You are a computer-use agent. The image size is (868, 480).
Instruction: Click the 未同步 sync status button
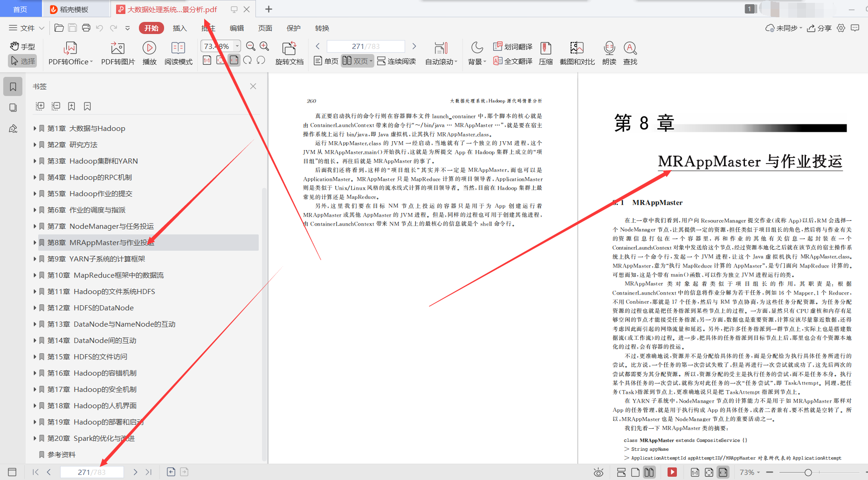tap(784, 28)
